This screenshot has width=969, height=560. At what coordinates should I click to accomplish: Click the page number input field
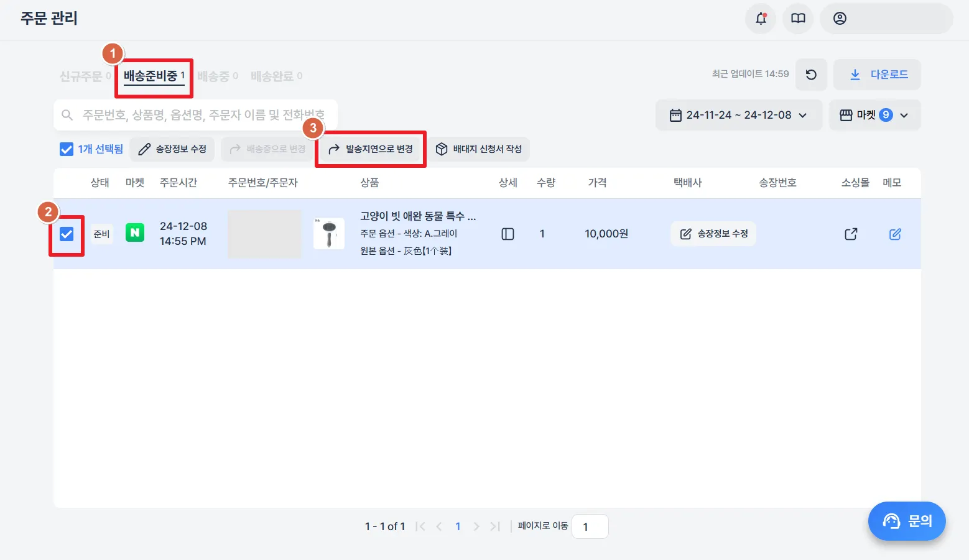[589, 526]
